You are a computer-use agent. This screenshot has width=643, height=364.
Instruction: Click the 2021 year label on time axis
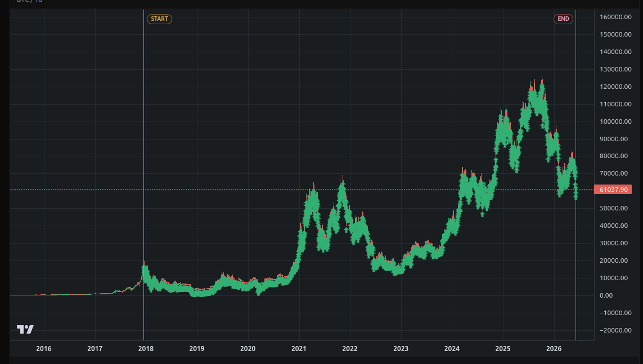tap(299, 348)
